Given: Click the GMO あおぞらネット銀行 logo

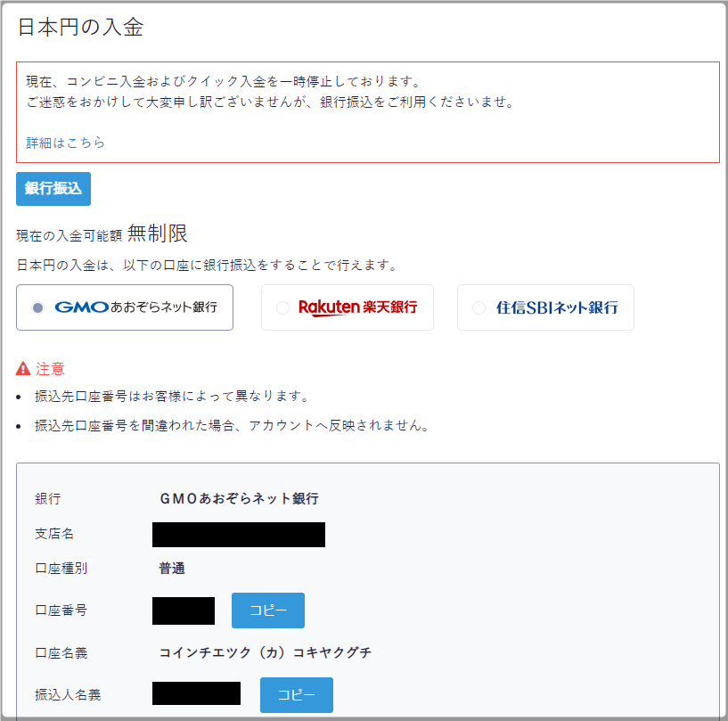Looking at the screenshot, I should coord(136,307).
